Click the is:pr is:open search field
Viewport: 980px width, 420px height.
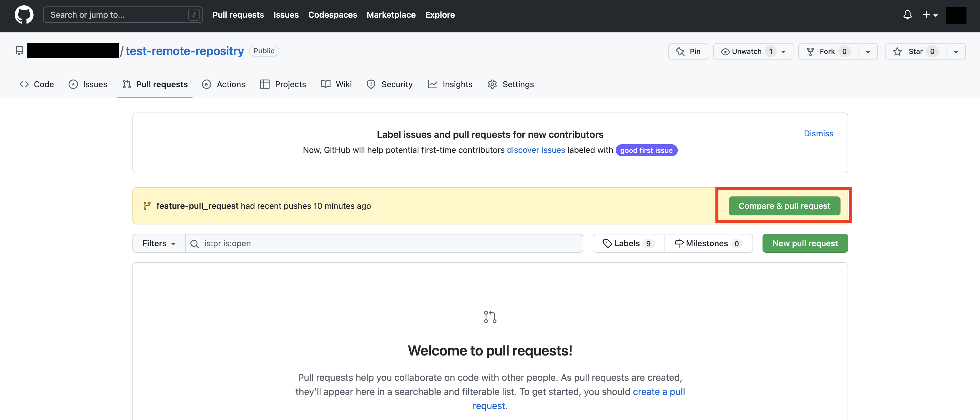384,243
